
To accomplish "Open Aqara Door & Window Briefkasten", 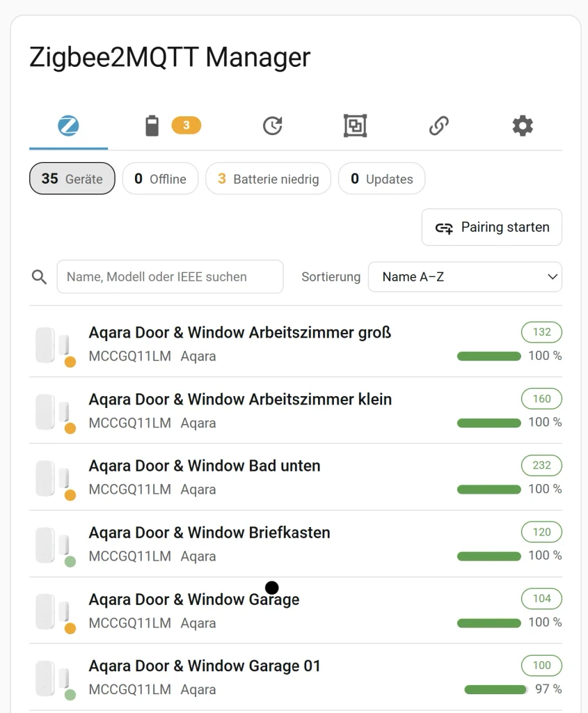I will click(209, 533).
